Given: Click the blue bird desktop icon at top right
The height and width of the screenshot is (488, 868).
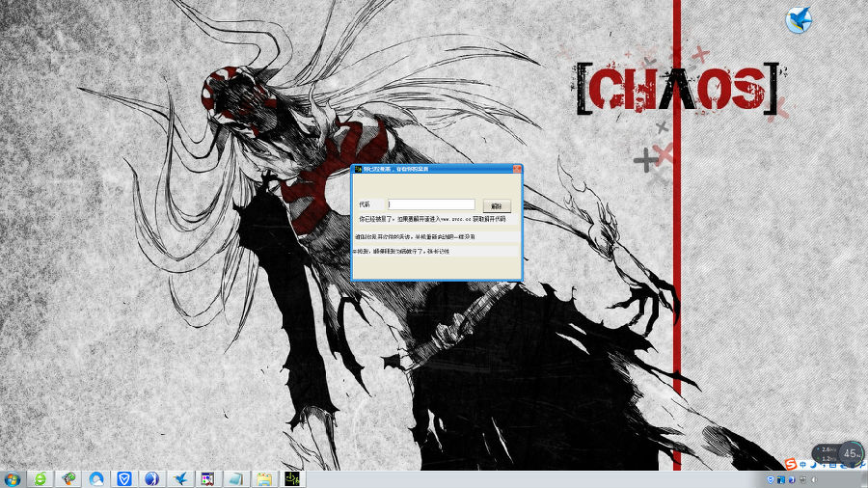Looking at the screenshot, I should coord(799,19).
